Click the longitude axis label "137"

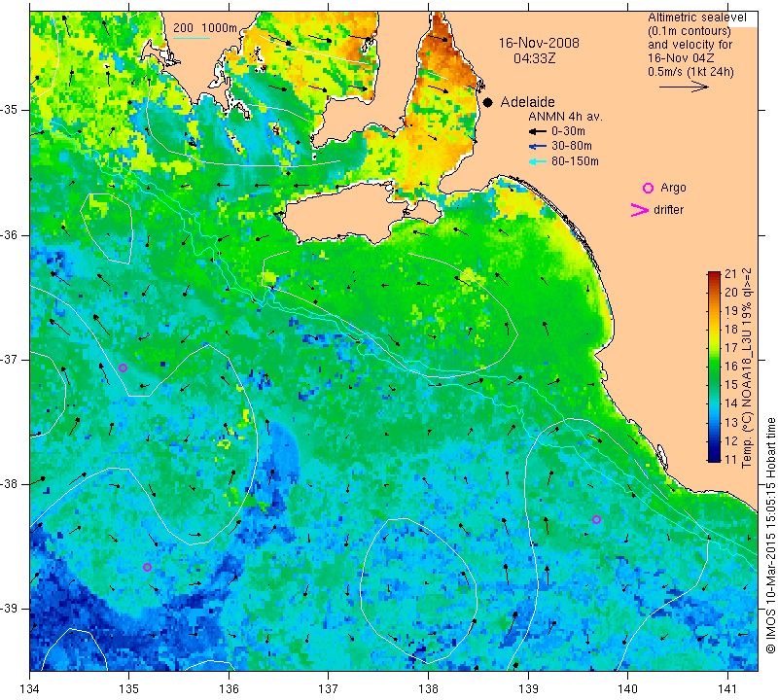[x=328, y=689]
